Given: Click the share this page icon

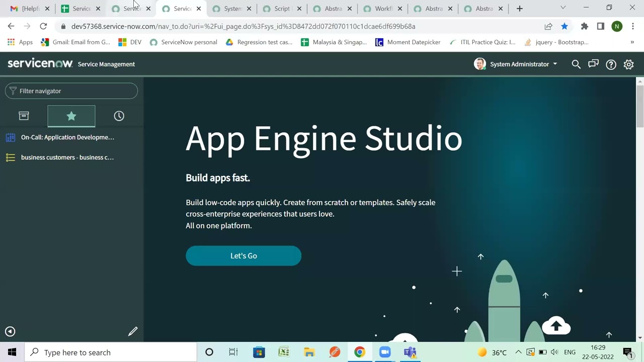Looking at the screenshot, I should click(x=548, y=26).
